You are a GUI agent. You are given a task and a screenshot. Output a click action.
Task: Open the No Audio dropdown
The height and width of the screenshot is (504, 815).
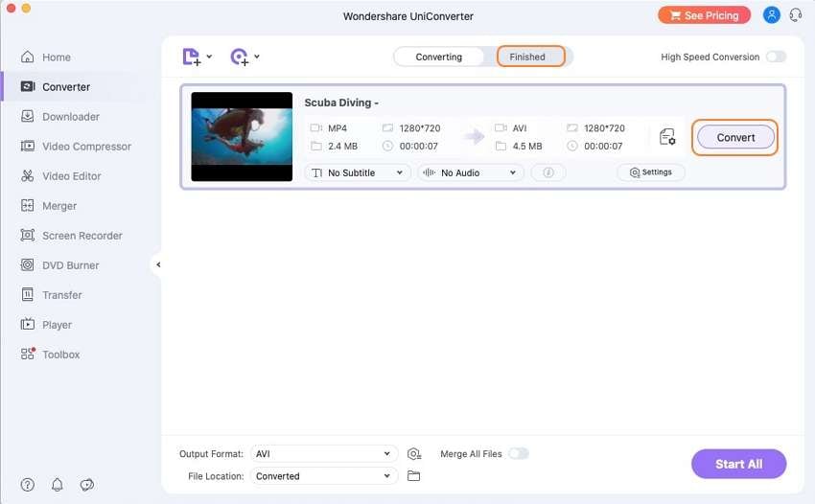pos(471,172)
